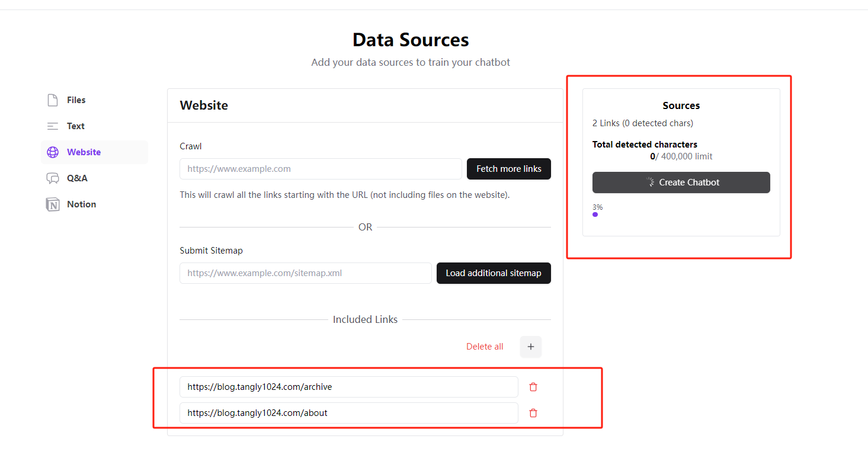The width and height of the screenshot is (868, 474).
Task: Add a new link with the plus button
Action: click(x=531, y=347)
